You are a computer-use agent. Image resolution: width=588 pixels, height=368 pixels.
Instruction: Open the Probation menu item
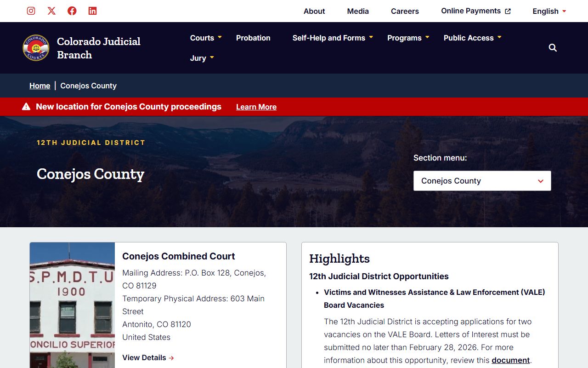253,38
